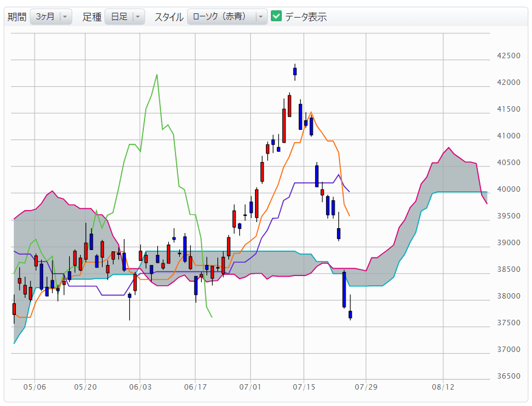Click the 07/01 date axis label

(x=250, y=387)
